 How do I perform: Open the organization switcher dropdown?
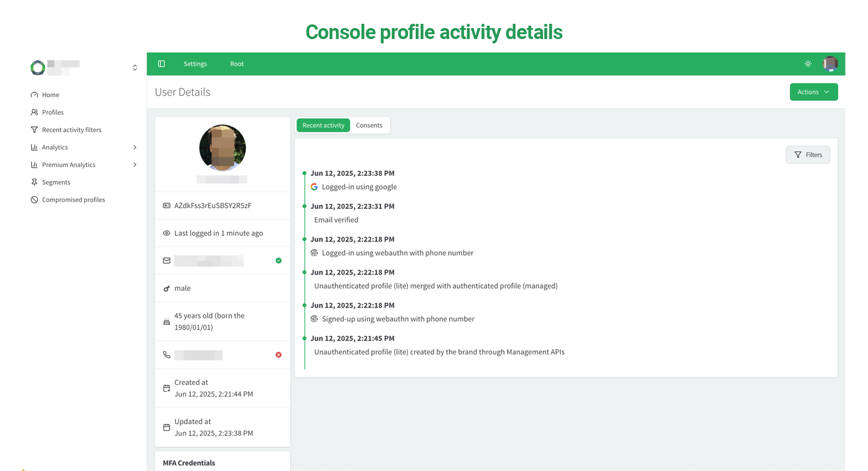pyautogui.click(x=135, y=68)
